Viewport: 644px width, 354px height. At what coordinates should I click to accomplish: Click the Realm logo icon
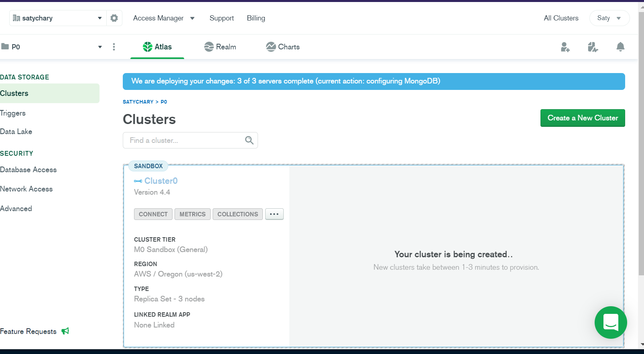point(209,47)
